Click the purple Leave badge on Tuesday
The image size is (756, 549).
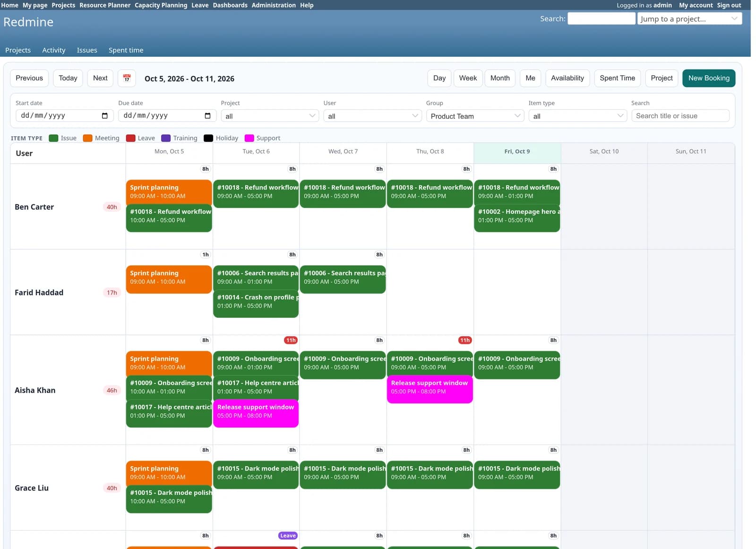[x=288, y=535]
